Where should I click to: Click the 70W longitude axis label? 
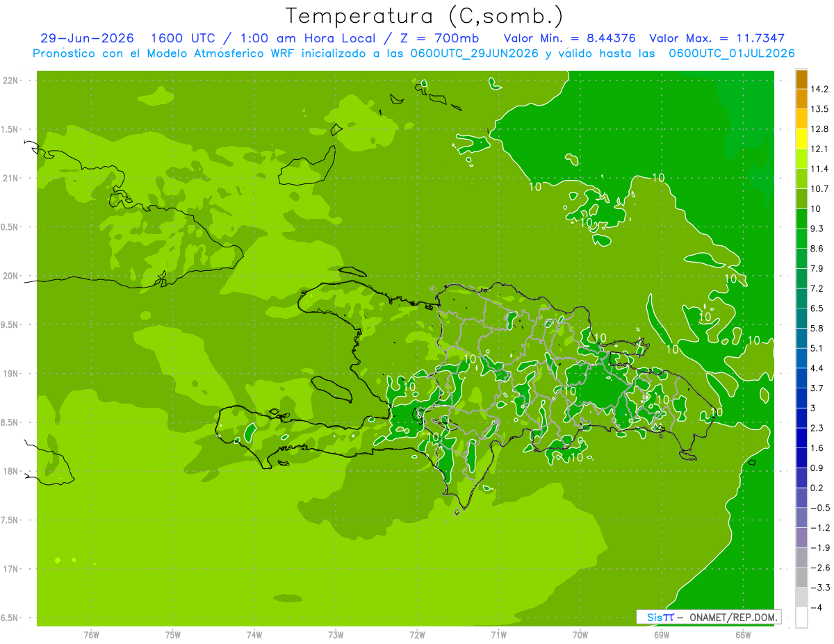point(580,634)
